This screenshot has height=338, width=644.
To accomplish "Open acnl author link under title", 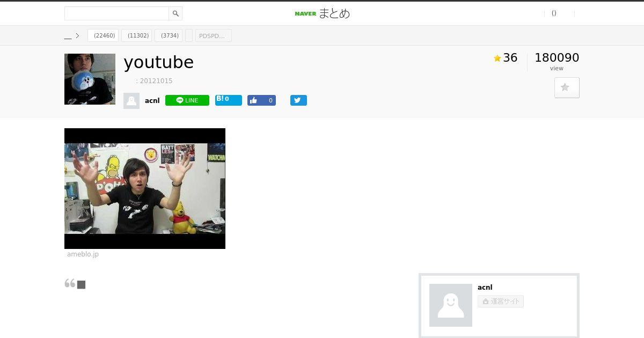I will pyautogui.click(x=152, y=101).
